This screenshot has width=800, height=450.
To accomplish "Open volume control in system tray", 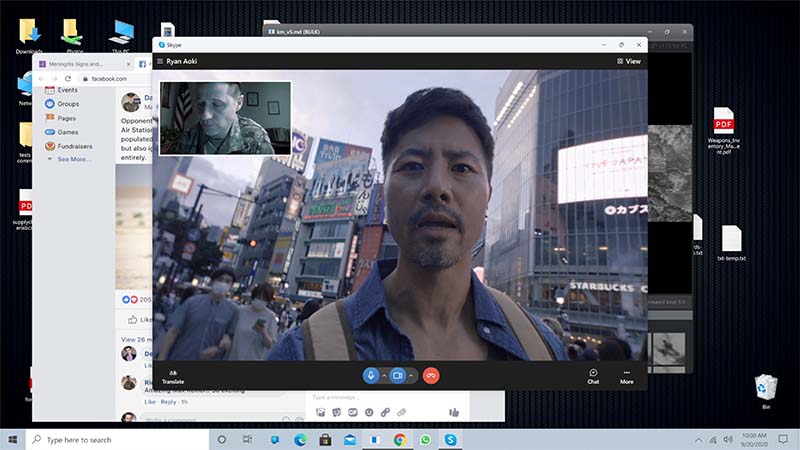I will click(x=728, y=439).
